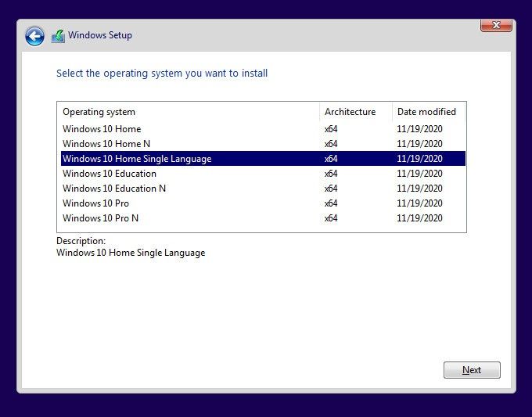Select Windows 10 Home from the list
This screenshot has width=532, height=417.
coord(263,129)
